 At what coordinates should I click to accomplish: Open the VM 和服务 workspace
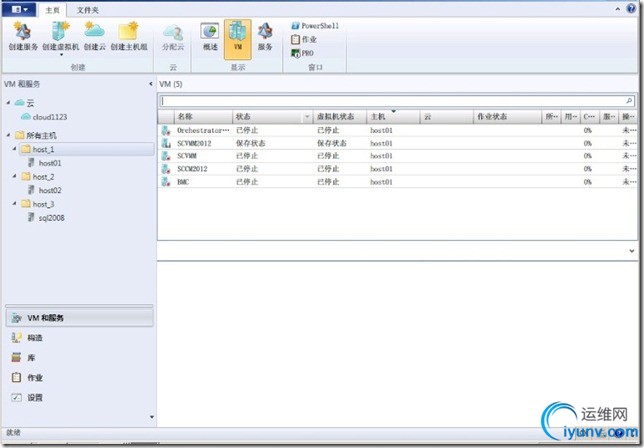pyautogui.click(x=80, y=318)
